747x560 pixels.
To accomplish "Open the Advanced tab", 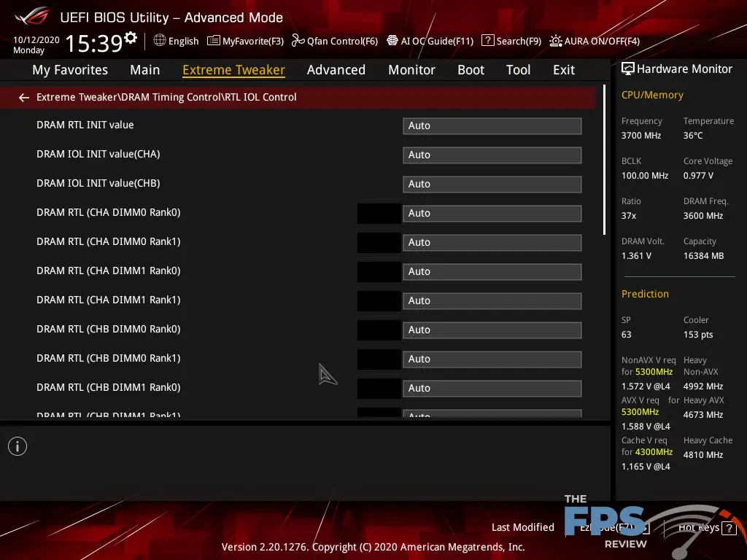I will [336, 70].
